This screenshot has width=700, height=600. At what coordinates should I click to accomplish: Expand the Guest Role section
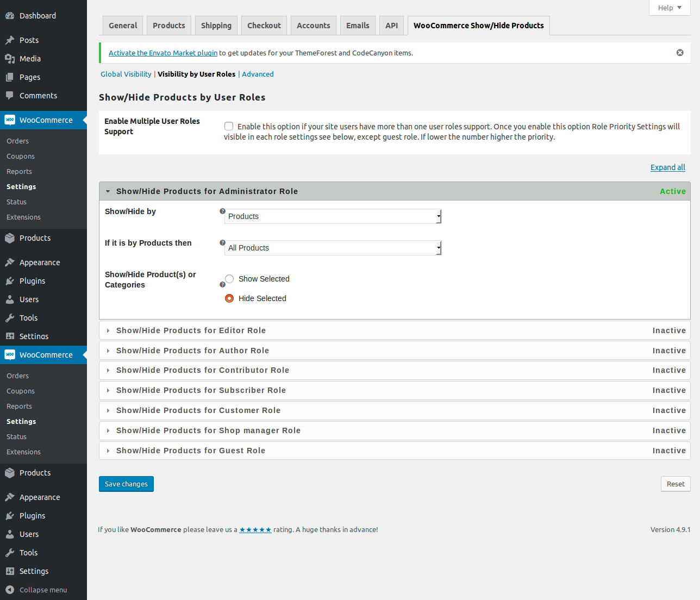pos(395,451)
